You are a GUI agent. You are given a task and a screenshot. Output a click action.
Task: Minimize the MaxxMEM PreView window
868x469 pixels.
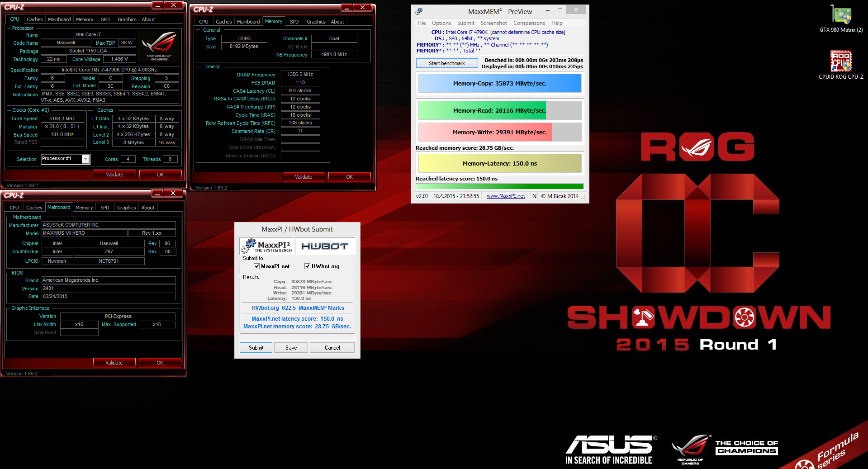[548, 10]
